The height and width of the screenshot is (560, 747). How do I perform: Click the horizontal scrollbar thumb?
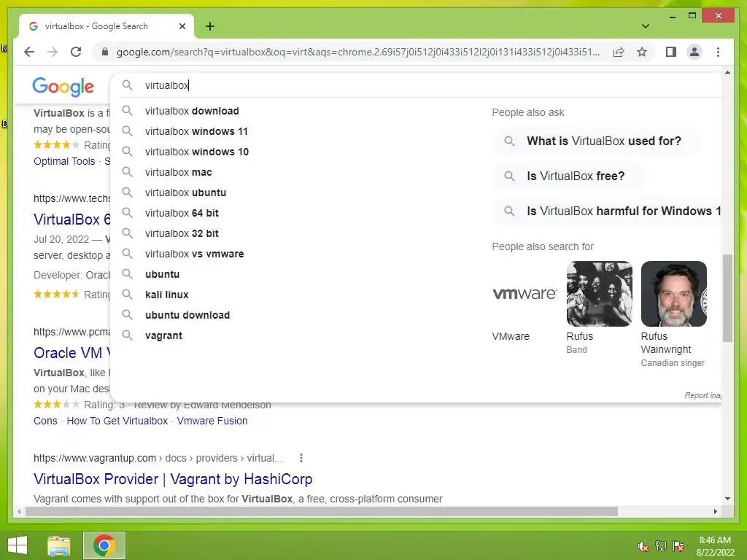pos(322,511)
